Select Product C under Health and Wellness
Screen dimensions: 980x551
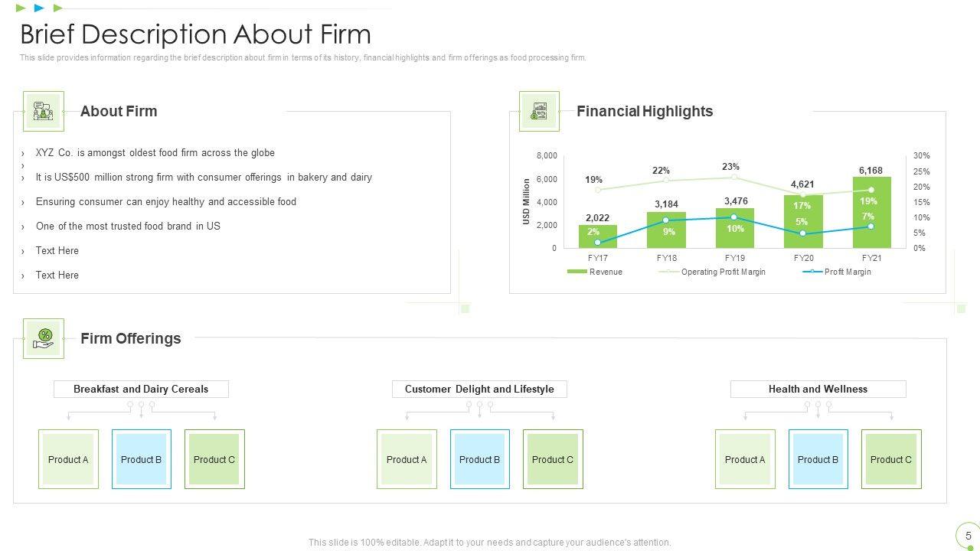891,459
